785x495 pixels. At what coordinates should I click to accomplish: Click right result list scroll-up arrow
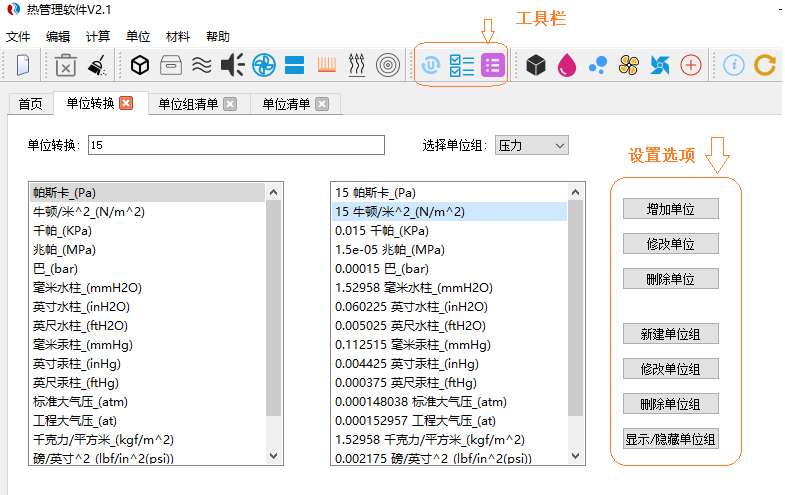[x=575, y=192]
